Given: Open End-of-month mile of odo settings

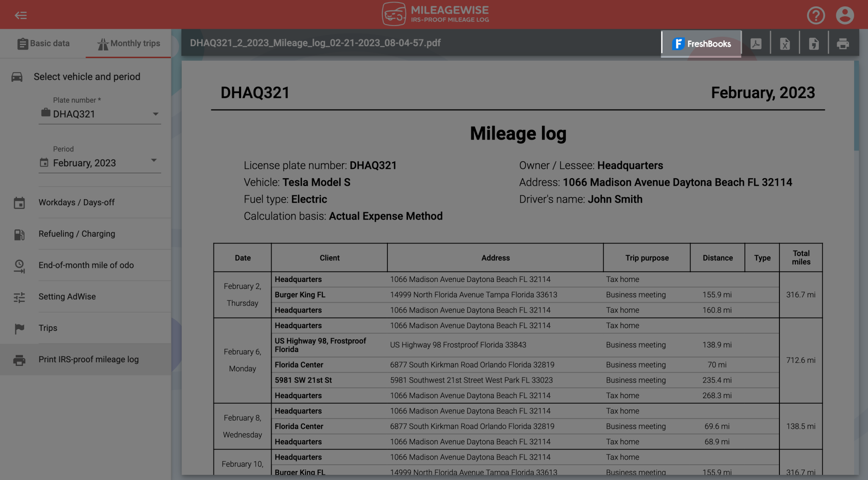Looking at the screenshot, I should pyautogui.click(x=86, y=265).
